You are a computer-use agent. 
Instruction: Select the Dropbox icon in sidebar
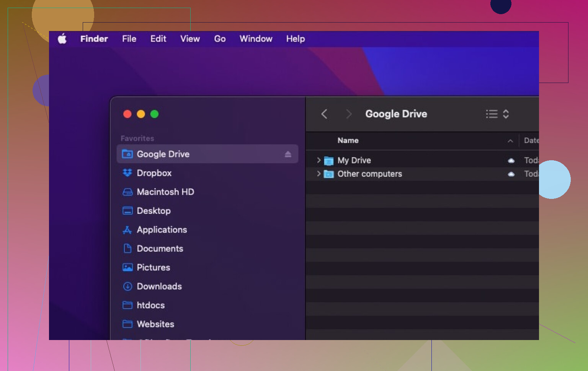coord(127,173)
